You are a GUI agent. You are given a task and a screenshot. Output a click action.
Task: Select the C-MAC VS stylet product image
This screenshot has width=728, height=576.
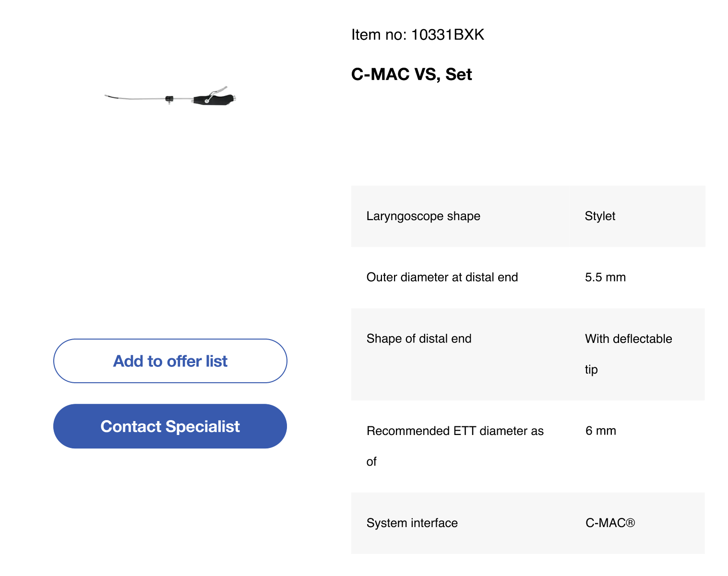pos(171,96)
